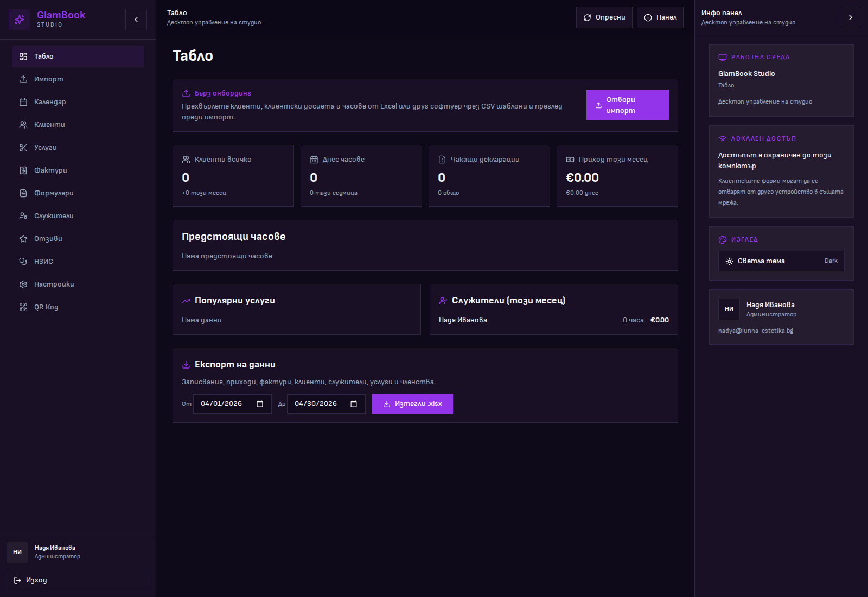This screenshot has width=868, height=597.
Task: Open the НЗИС stethoscope menu item
Action: [43, 262]
